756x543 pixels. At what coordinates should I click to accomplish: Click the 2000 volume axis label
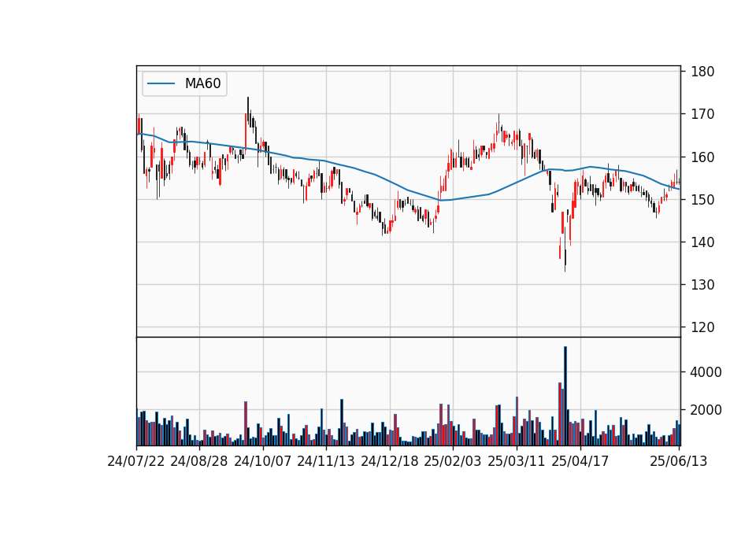[706, 410]
